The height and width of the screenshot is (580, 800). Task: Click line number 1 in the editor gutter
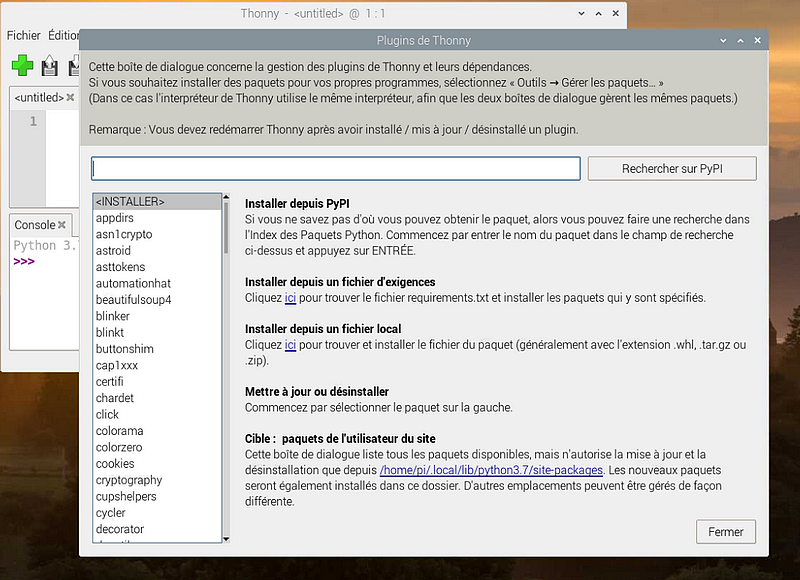click(33, 121)
